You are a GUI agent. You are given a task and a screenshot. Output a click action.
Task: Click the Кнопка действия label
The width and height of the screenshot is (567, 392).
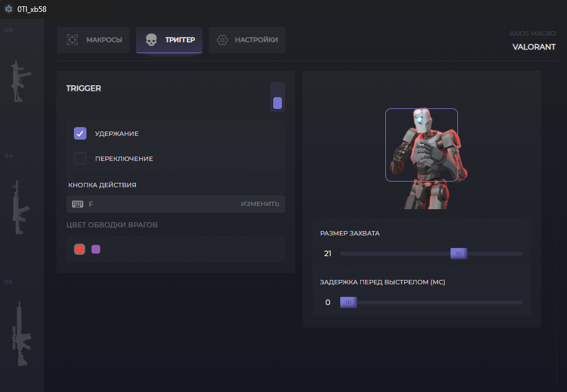pos(102,185)
